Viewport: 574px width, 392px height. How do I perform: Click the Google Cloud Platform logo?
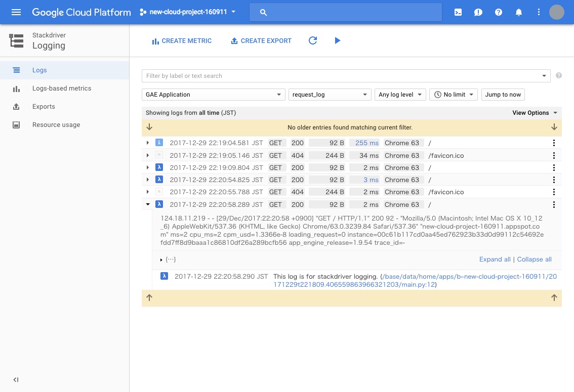point(81,12)
